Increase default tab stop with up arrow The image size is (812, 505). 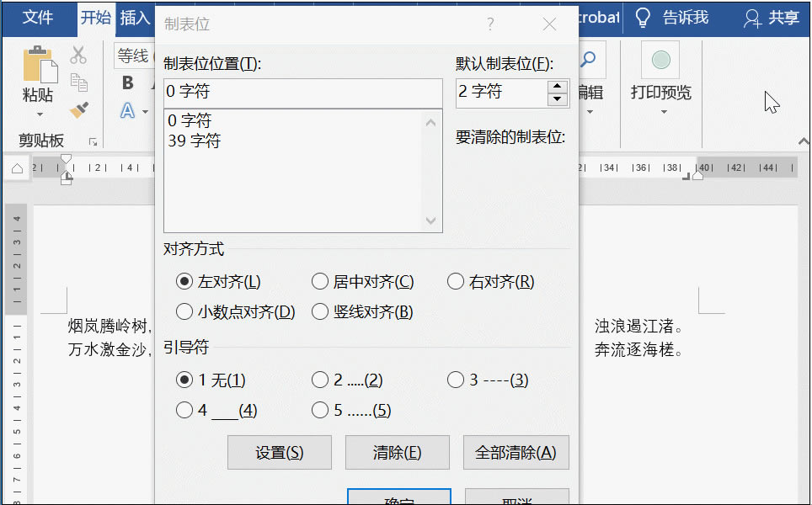(558, 87)
